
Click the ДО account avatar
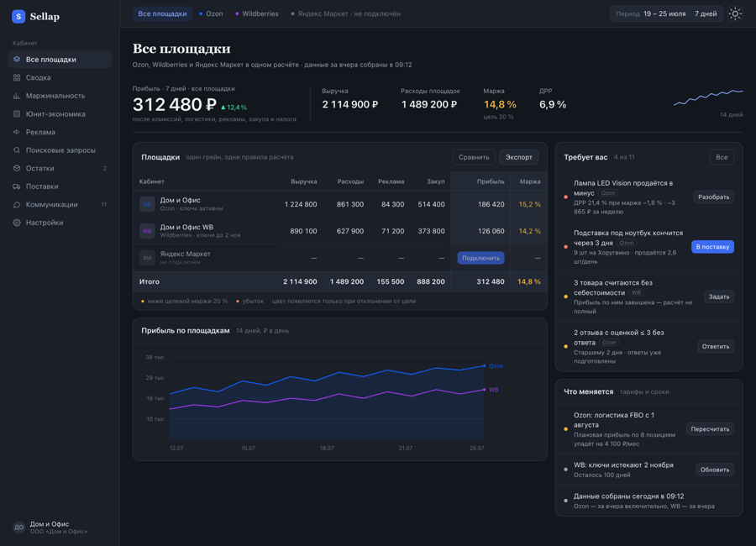(x=18, y=528)
